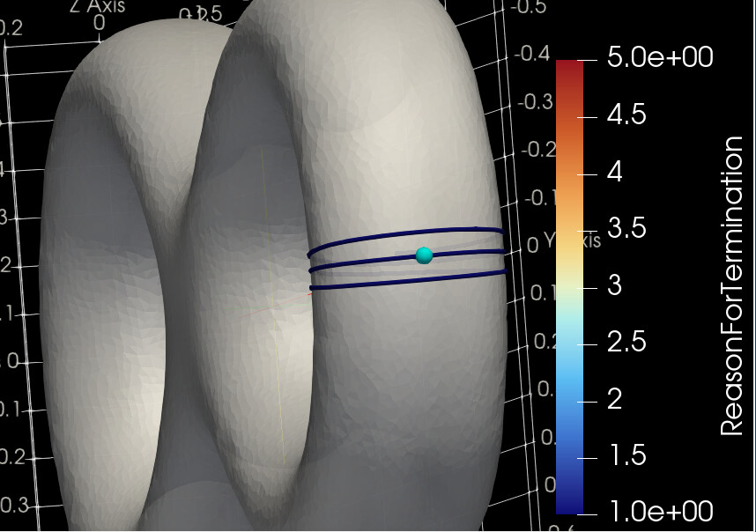Click the middle streamline left of sphere
The height and width of the screenshot is (532, 756).
(x=361, y=261)
